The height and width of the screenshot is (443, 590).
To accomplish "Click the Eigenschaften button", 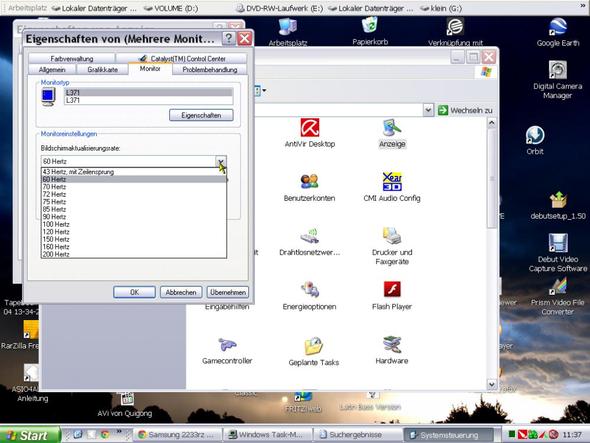I will tap(201, 115).
